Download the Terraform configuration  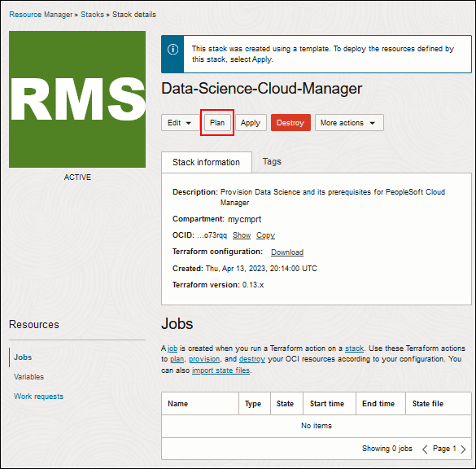(287, 252)
